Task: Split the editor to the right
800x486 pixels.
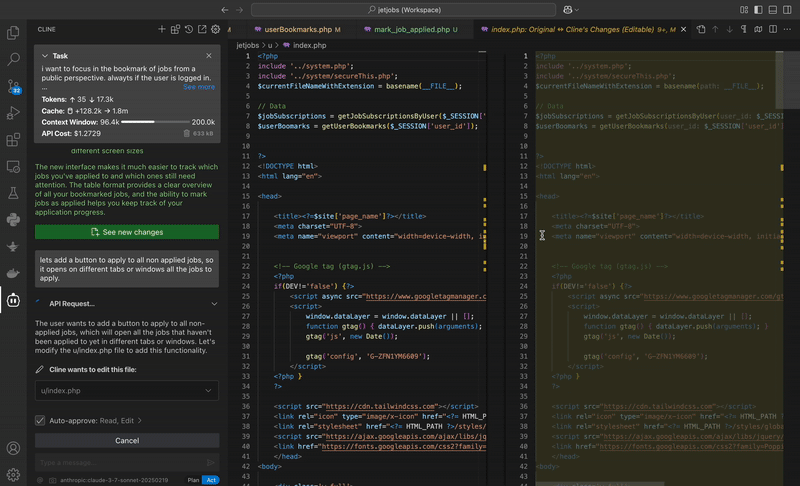Action: point(773,30)
